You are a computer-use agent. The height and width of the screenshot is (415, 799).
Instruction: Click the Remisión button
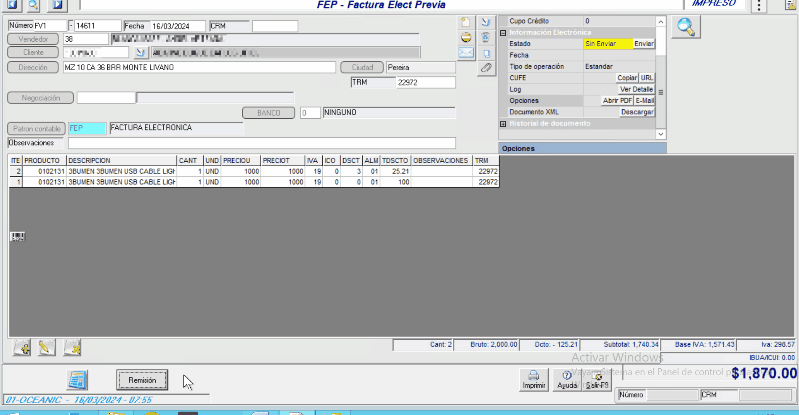tap(142, 380)
